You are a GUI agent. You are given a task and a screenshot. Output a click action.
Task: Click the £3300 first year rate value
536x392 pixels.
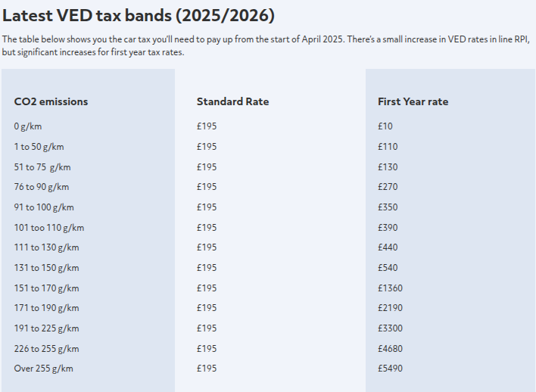[390, 328]
